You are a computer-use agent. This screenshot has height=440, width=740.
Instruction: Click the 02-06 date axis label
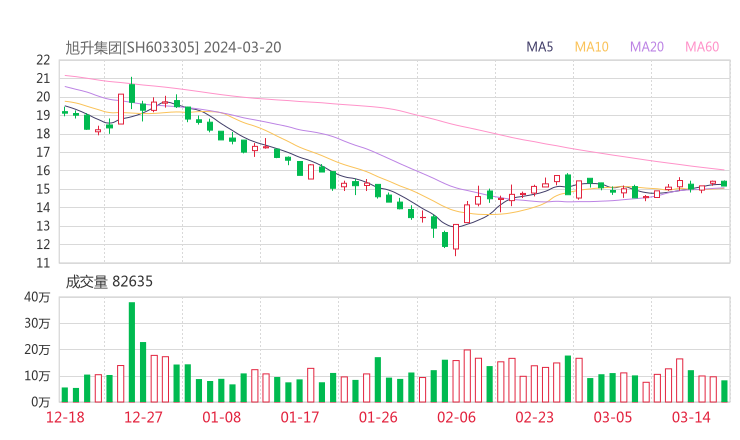point(456,417)
